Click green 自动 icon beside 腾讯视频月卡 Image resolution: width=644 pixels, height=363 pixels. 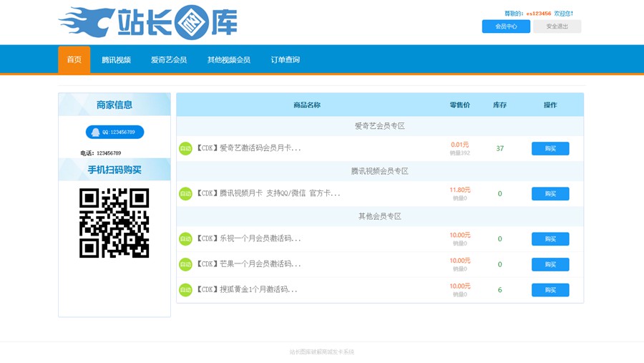click(185, 194)
